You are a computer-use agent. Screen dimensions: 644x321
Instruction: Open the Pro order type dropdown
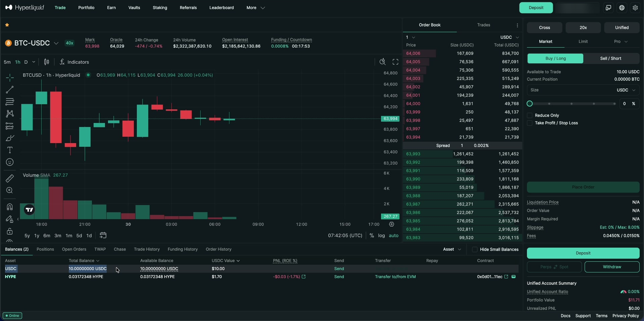pos(621,42)
